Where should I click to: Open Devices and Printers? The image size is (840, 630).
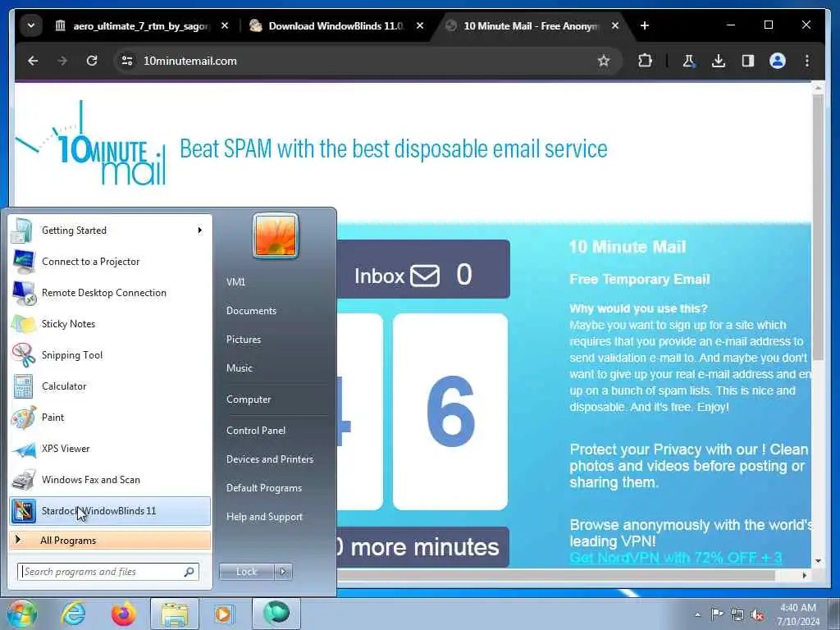click(x=269, y=459)
